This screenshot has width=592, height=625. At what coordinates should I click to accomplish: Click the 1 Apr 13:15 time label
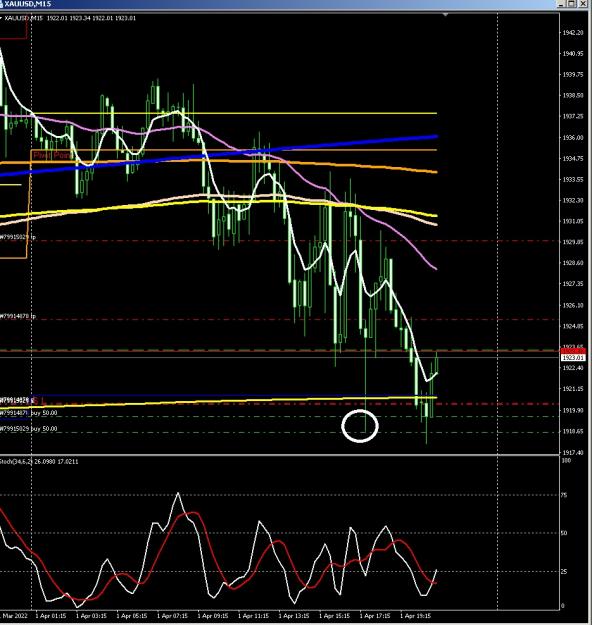294,616
